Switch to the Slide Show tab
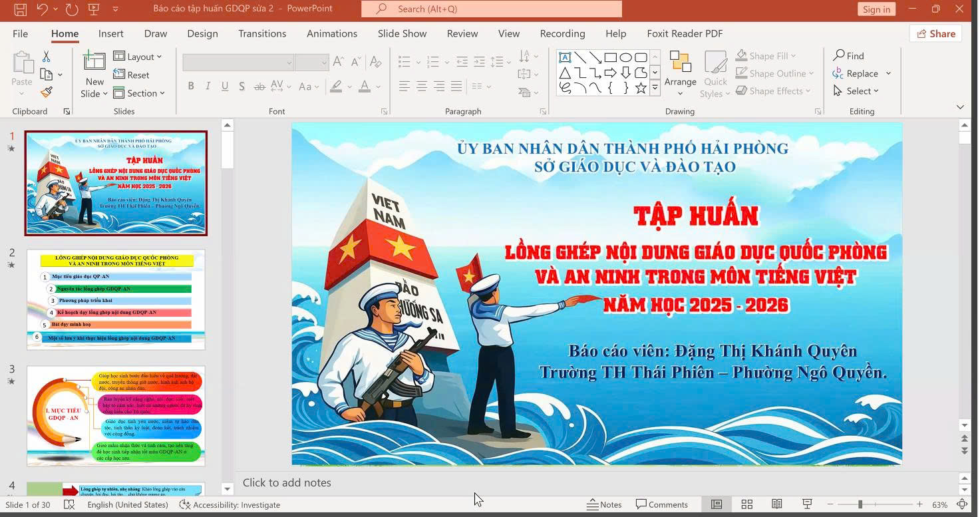 [x=402, y=33]
